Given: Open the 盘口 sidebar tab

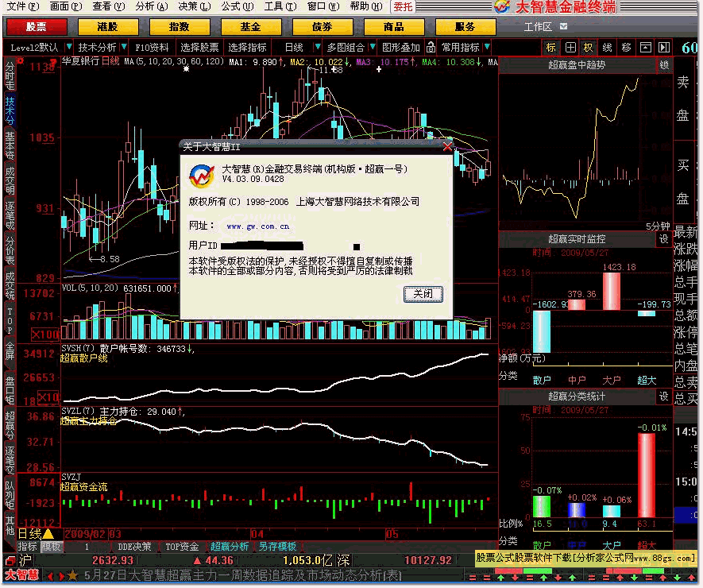Looking at the screenshot, I should click(10, 390).
